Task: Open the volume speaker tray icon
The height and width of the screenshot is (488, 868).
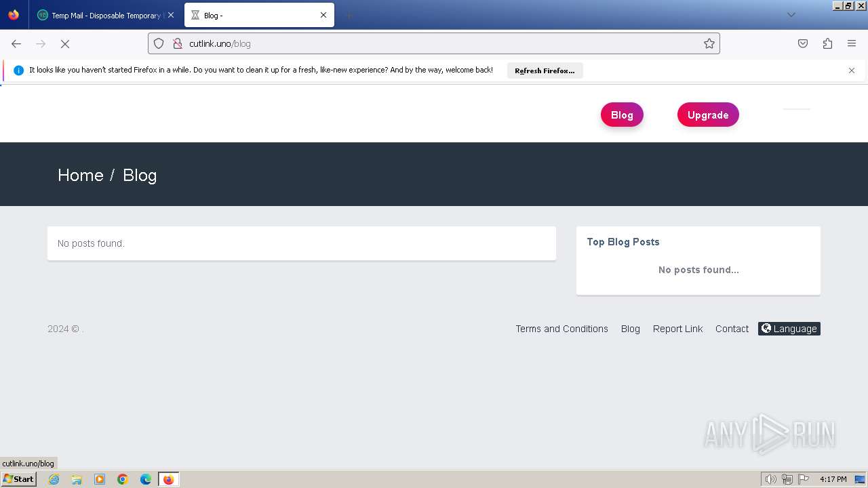Action: [x=771, y=479]
